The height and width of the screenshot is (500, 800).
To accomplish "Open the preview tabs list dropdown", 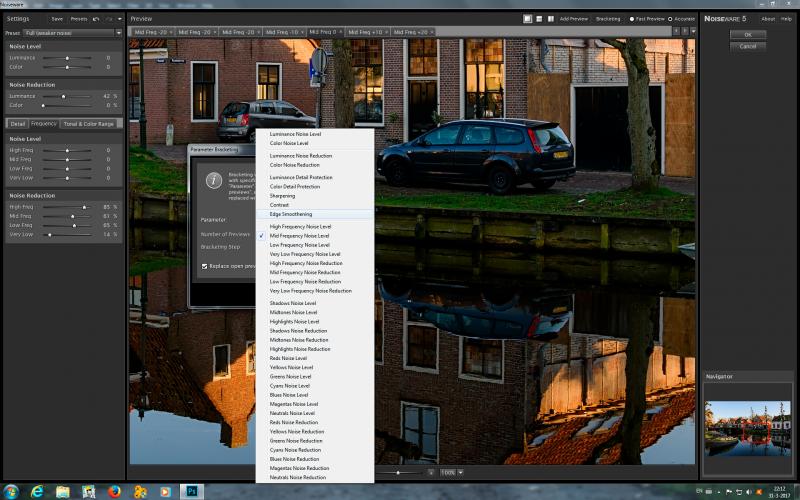I will coord(693,32).
